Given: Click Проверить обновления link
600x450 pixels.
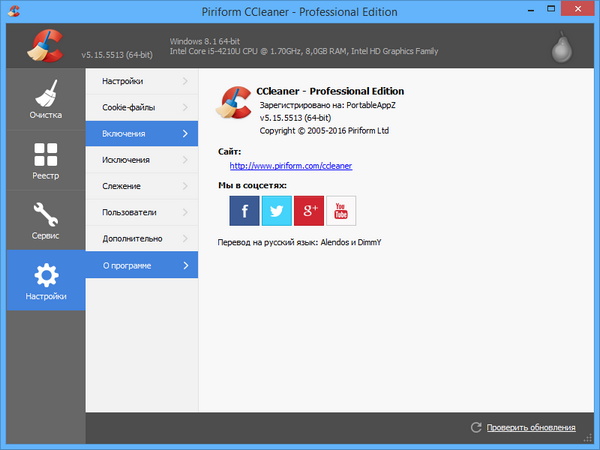Looking at the screenshot, I should point(531,427).
